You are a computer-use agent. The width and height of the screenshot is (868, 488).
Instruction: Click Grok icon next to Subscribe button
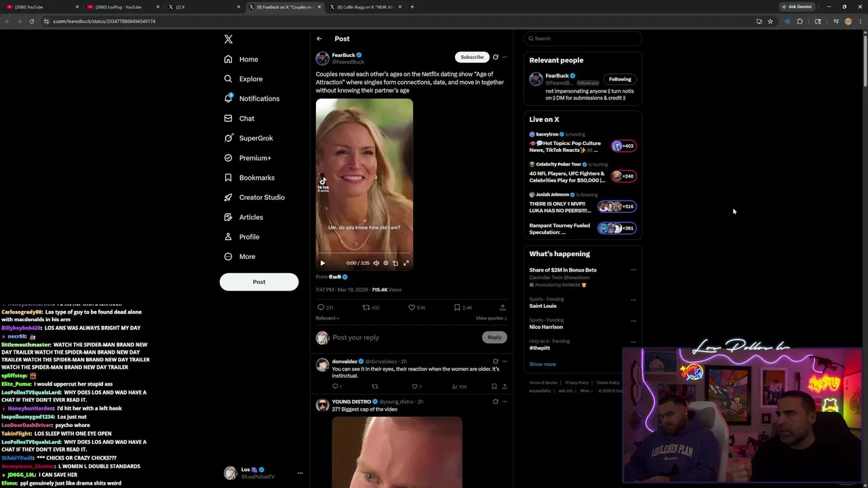click(x=496, y=57)
